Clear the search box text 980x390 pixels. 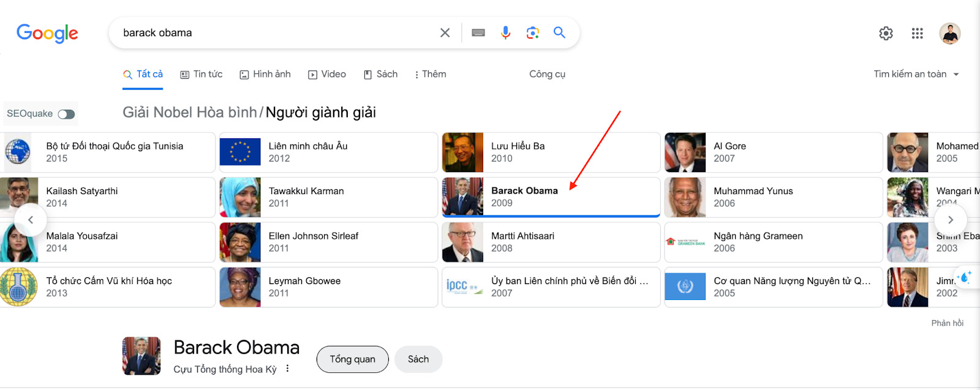pyautogui.click(x=445, y=33)
